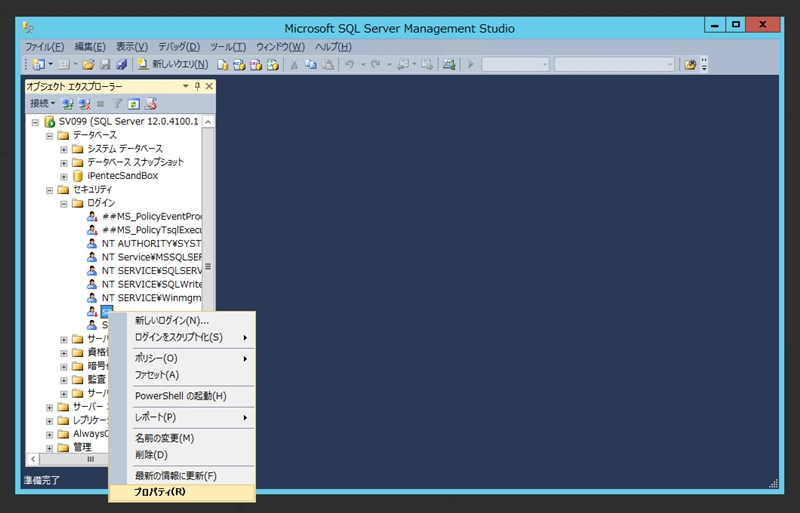Click the Activity Monitor toolbar icon
The height and width of the screenshot is (513, 800).
point(449,64)
